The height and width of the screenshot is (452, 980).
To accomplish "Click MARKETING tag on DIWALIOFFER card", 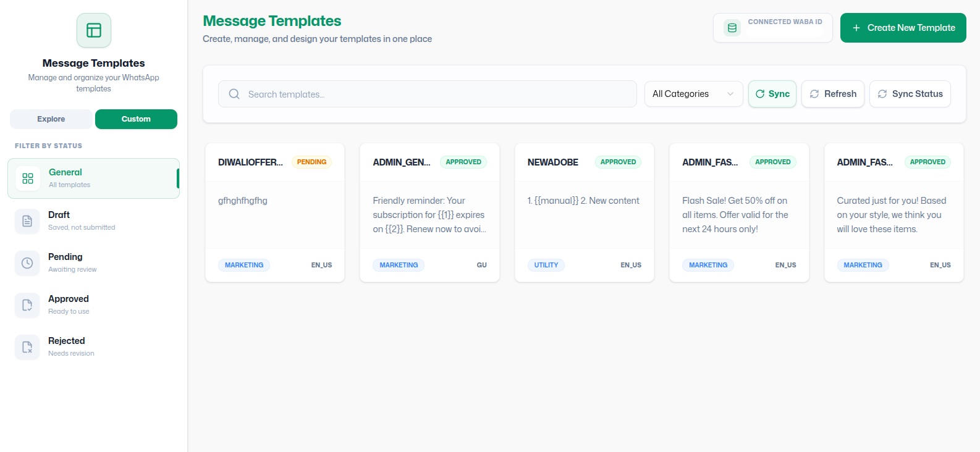I will 244,265.
